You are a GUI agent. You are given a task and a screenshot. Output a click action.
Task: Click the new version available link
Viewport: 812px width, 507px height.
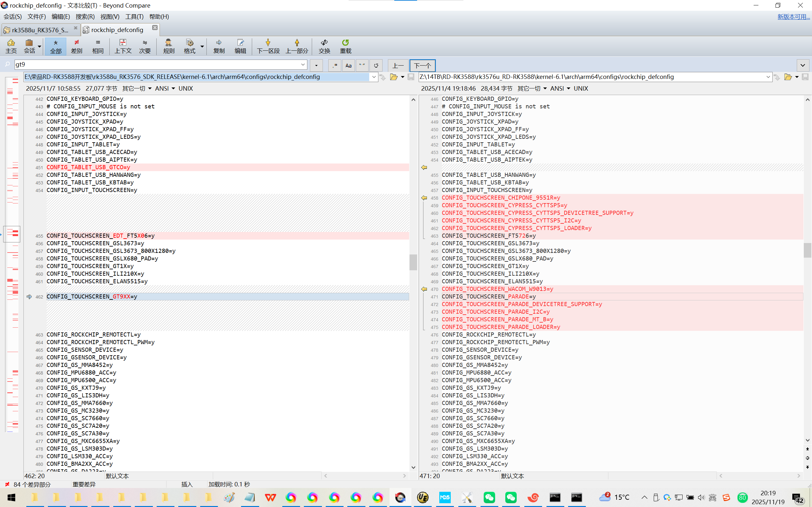click(x=793, y=17)
